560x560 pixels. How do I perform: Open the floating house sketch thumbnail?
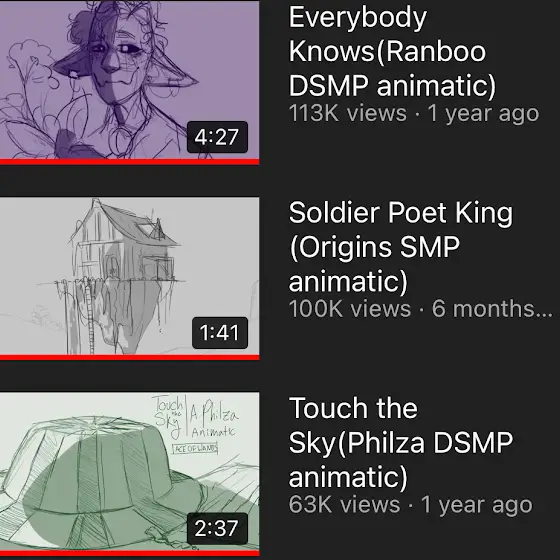[x=129, y=278]
